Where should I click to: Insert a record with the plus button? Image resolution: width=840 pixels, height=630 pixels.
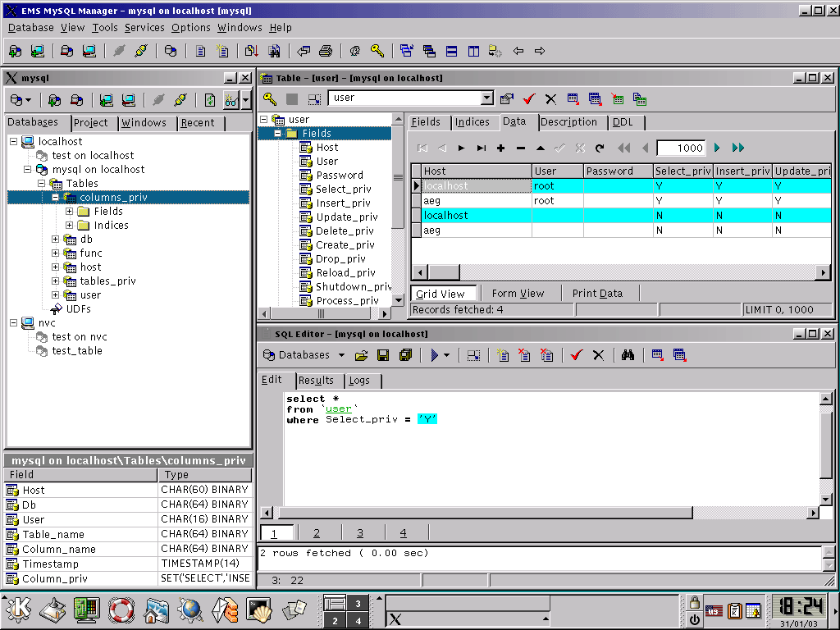point(501,148)
